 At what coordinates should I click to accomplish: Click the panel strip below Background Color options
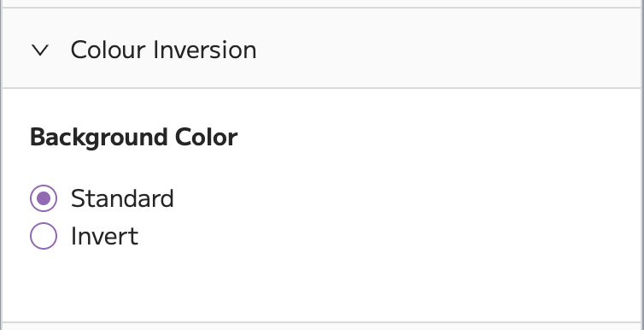(x=322, y=327)
